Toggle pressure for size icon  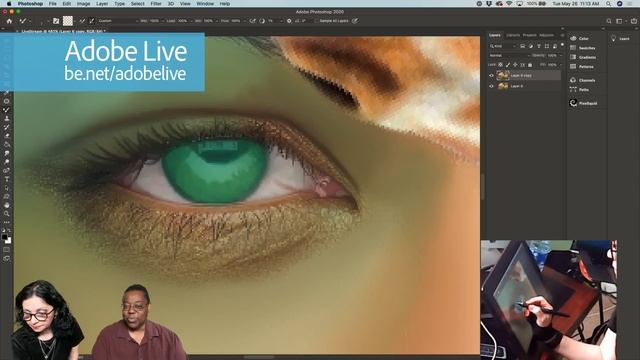(355, 21)
